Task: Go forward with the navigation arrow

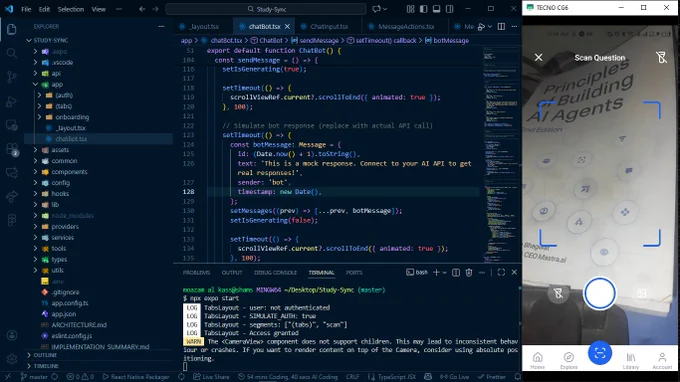Action: 155,9
